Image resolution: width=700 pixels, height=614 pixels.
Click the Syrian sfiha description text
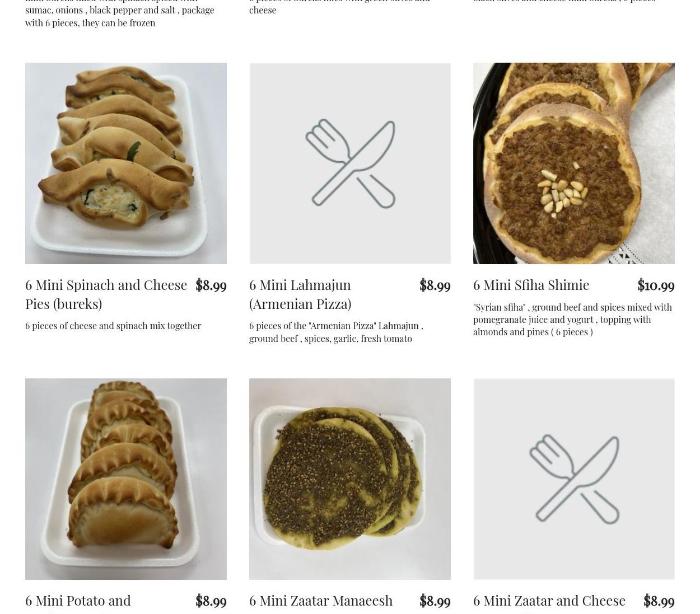(572, 320)
